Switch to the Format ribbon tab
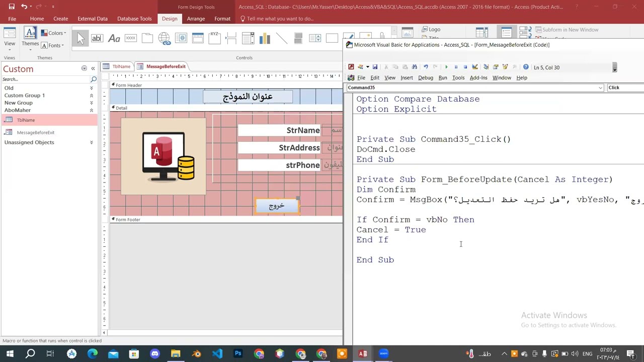The image size is (644, 362). tap(222, 19)
